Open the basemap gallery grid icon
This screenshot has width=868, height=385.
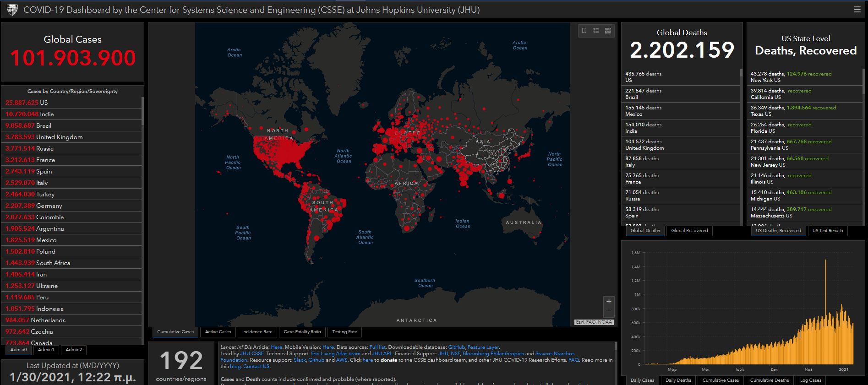click(608, 31)
